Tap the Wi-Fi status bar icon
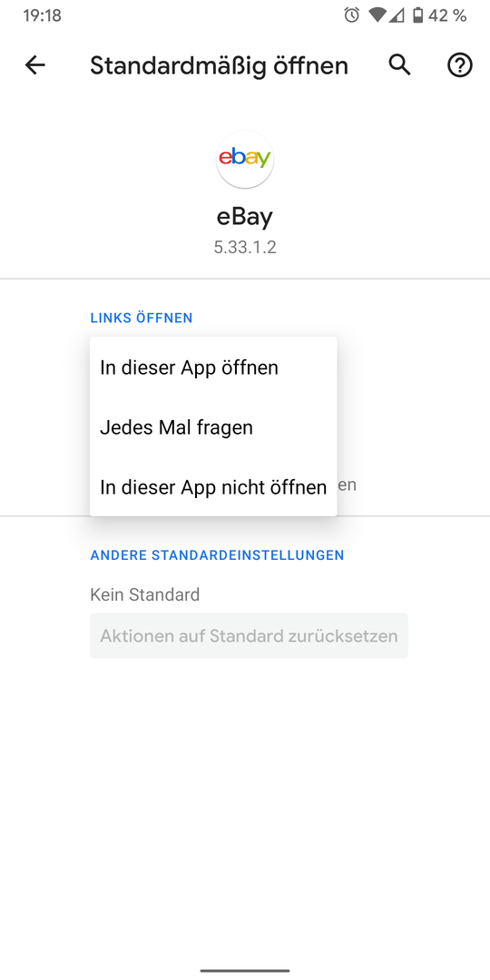Screen dimensions: 490x980 click(x=377, y=15)
